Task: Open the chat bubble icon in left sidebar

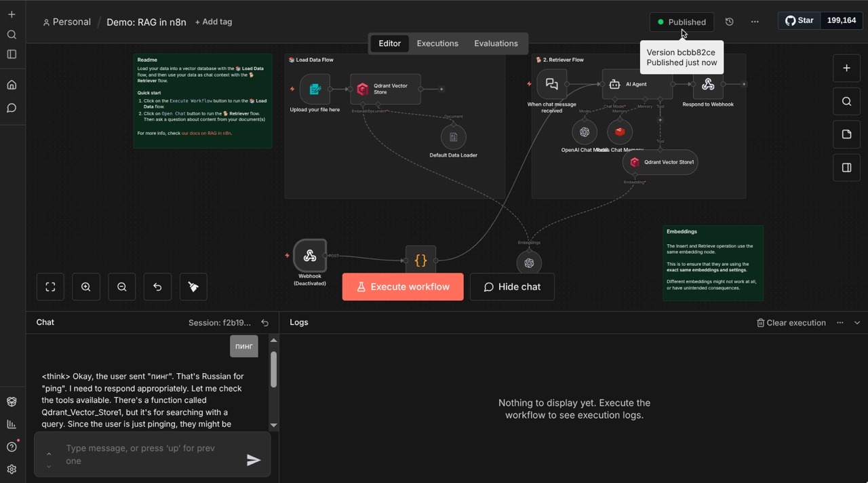Action: (12, 108)
